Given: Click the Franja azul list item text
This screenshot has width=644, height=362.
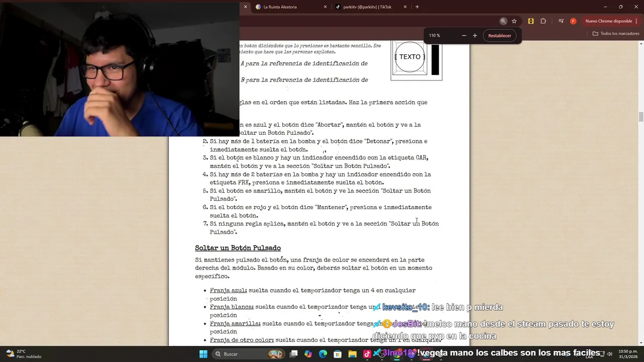Looking at the screenshot, I should 312,294.
